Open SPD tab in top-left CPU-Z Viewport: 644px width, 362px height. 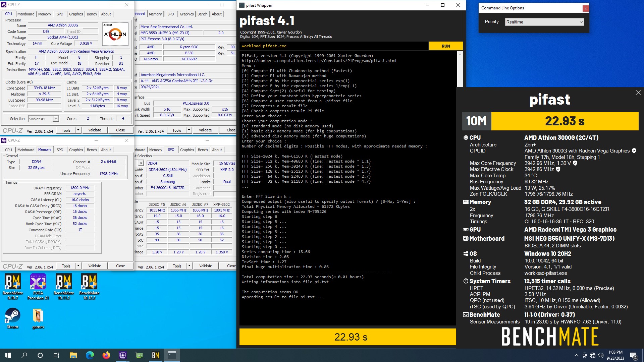60,14
